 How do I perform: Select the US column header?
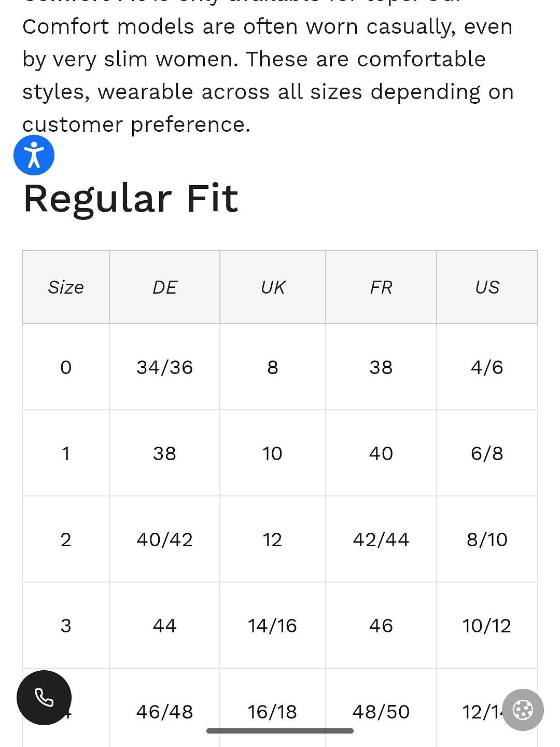487,287
